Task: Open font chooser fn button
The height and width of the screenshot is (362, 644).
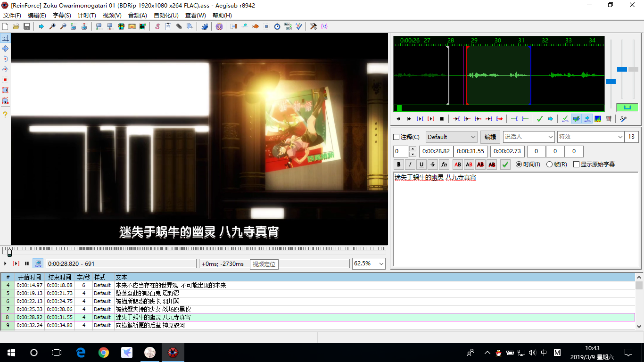Action: (444, 165)
